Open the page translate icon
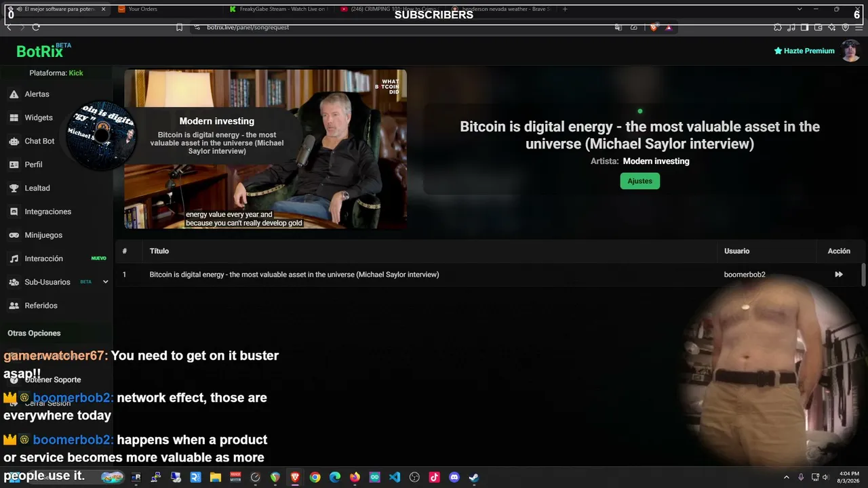This screenshot has width=868, height=488. click(x=618, y=27)
